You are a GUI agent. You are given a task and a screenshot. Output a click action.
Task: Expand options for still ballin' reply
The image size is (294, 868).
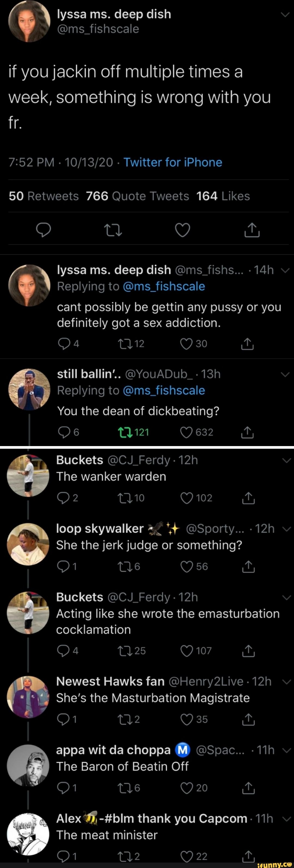pyautogui.click(x=285, y=374)
